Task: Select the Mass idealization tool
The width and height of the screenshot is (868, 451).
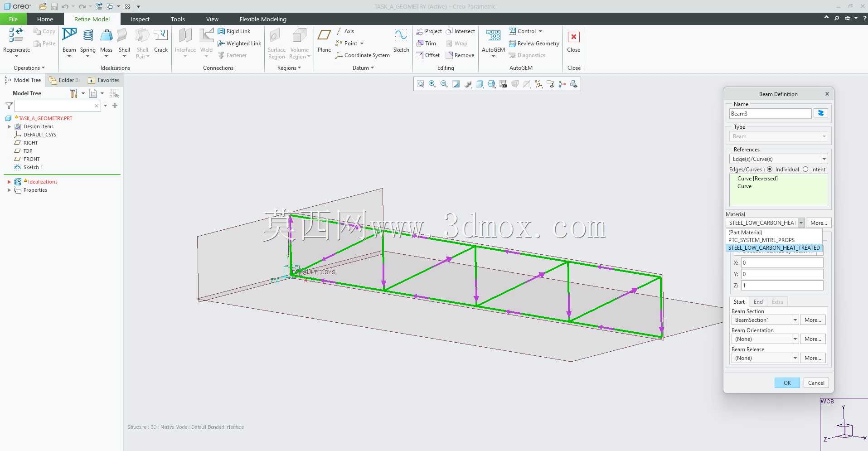Action: [x=107, y=39]
